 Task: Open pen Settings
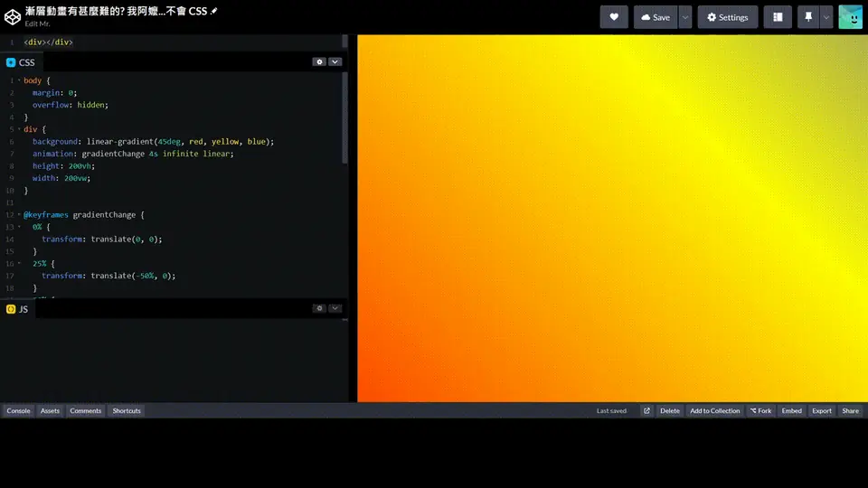pos(727,17)
